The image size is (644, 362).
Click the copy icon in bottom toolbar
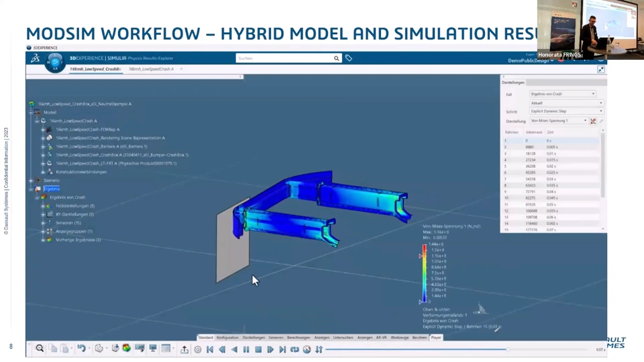point(54,349)
